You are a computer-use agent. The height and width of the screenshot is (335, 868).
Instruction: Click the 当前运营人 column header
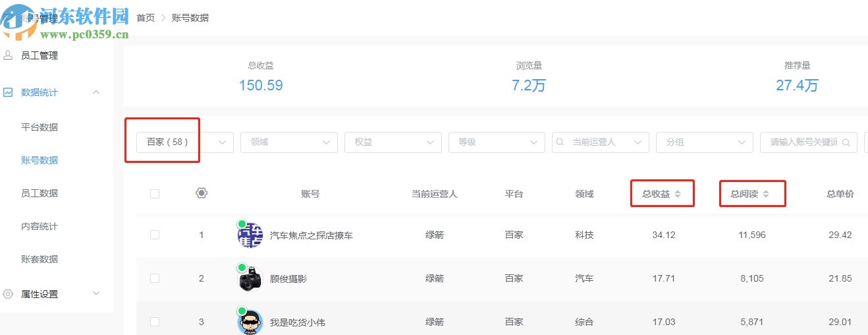pyautogui.click(x=435, y=194)
